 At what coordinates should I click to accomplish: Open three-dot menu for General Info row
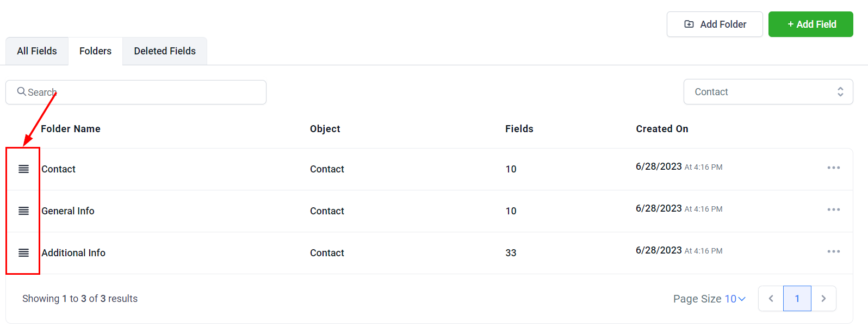[833, 209]
